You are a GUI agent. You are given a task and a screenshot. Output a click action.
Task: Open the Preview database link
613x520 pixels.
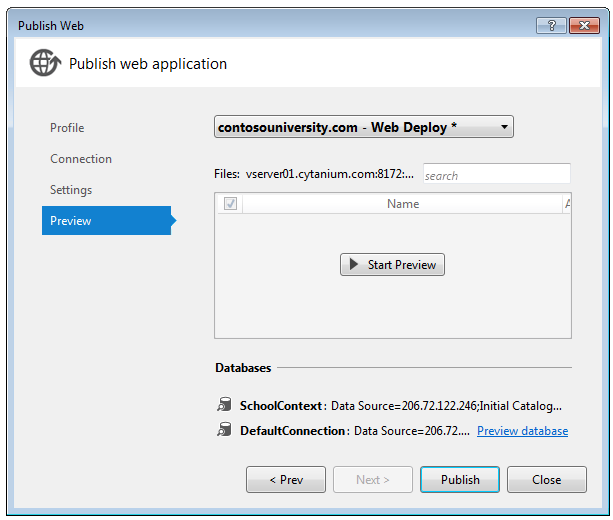(x=522, y=431)
